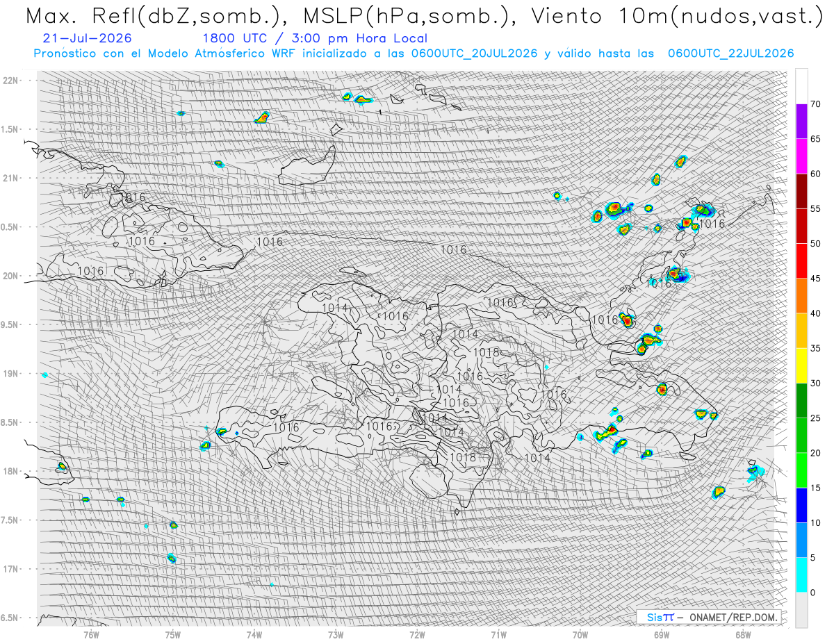Select the 69W longitude axis label
Image resolution: width=834 pixels, height=644 pixels.
point(662,634)
